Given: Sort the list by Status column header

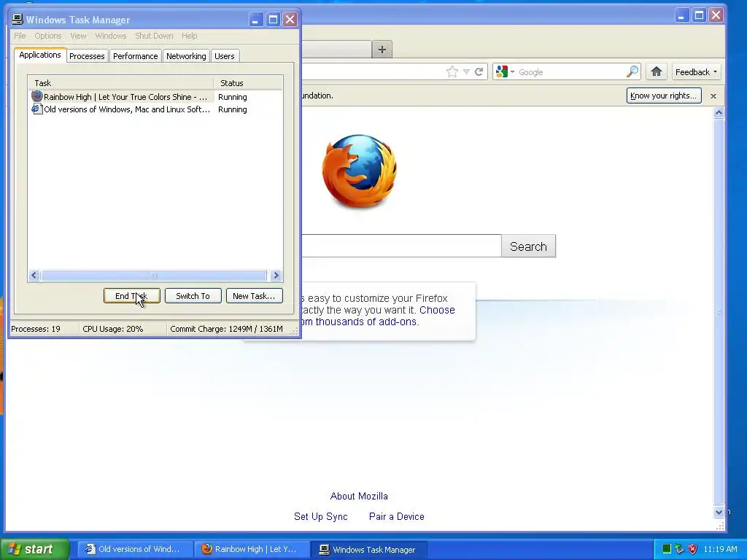Looking at the screenshot, I should pyautogui.click(x=248, y=83).
